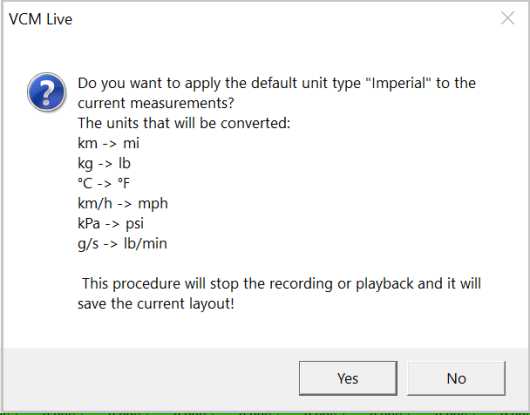Click the quoted word "Imperial" in the message

[398, 83]
